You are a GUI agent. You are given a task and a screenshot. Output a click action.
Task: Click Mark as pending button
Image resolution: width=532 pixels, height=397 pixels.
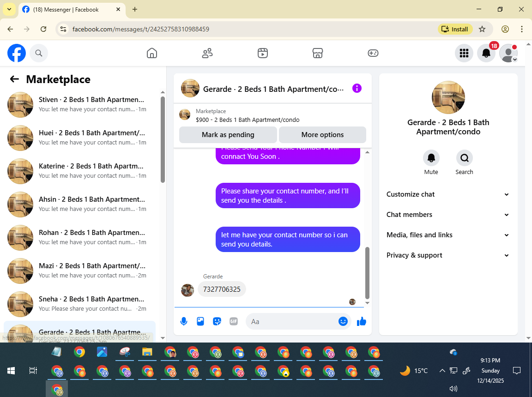coord(228,135)
